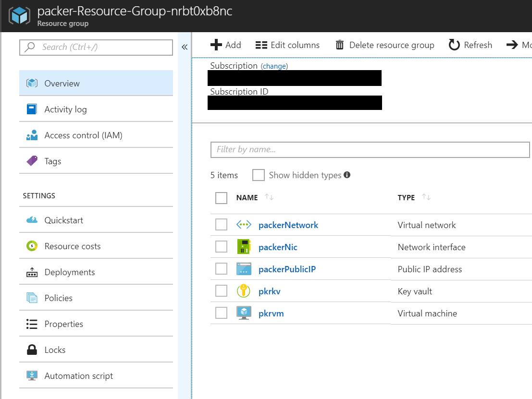Select the Automation script icon in sidebar
This screenshot has height=399, width=532.
click(x=31, y=375)
